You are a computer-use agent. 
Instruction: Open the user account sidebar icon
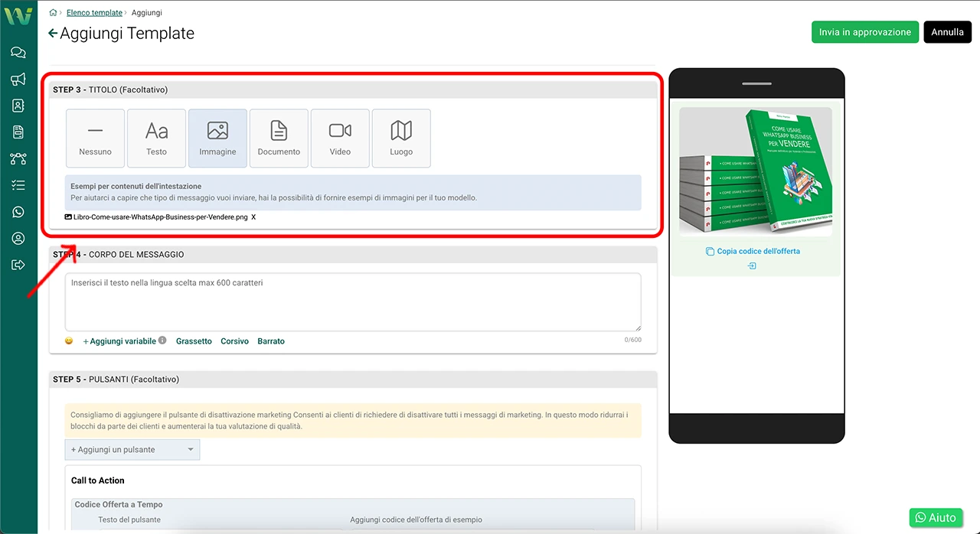coord(18,239)
